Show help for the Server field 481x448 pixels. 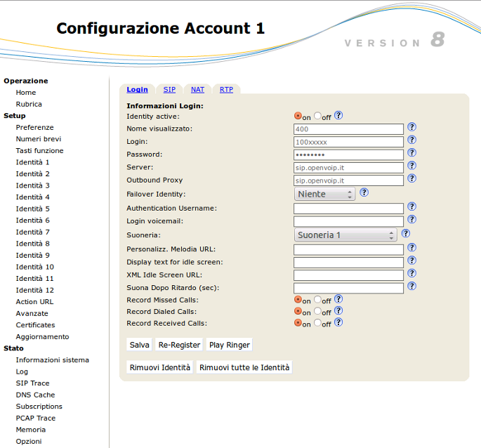tap(411, 166)
